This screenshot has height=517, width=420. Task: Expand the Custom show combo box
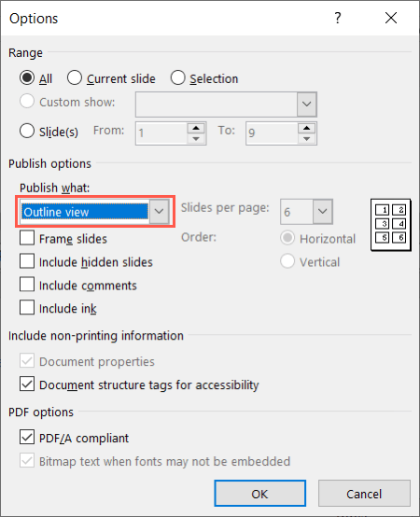point(306,105)
